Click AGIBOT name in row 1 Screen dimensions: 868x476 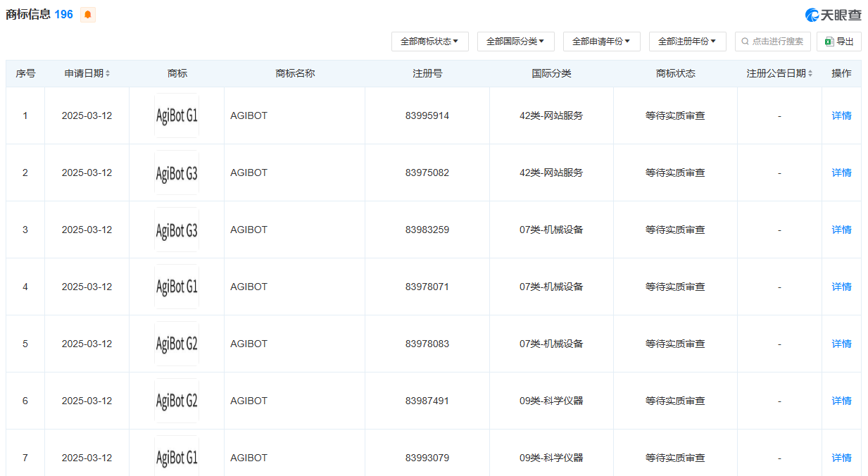point(249,115)
